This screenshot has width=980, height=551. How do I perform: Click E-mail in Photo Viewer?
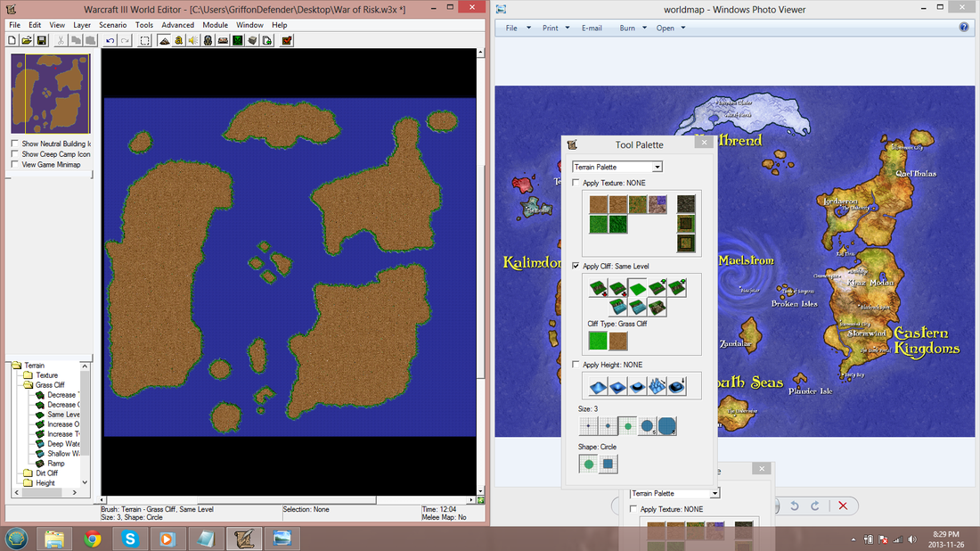(x=592, y=29)
